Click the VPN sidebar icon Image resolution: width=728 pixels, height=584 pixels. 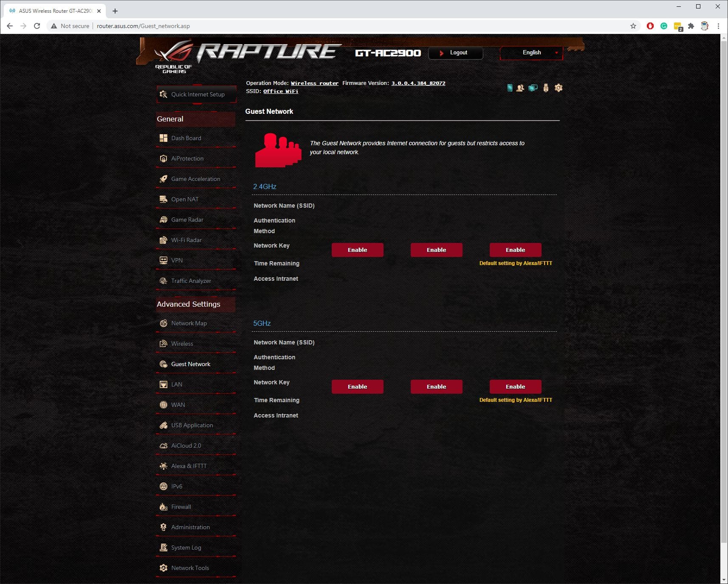coord(164,260)
